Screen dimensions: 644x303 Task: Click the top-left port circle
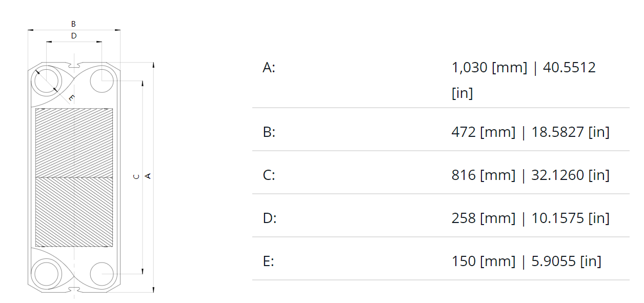(47, 81)
